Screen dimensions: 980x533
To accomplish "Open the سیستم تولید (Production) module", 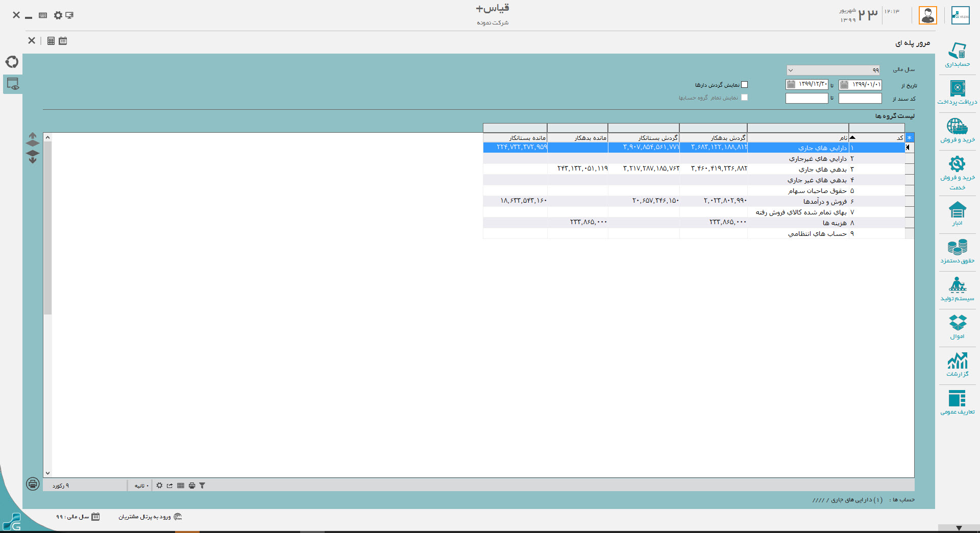I will coord(957,289).
